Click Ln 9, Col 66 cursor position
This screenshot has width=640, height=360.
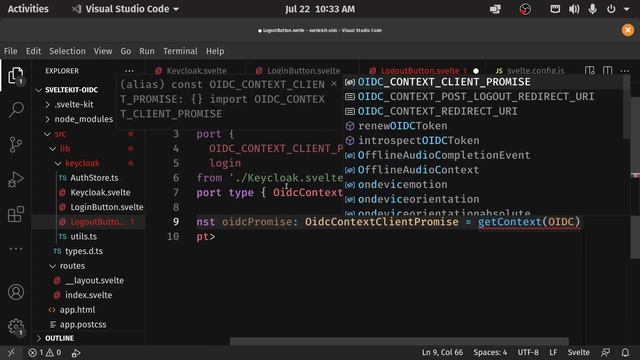coord(442,352)
